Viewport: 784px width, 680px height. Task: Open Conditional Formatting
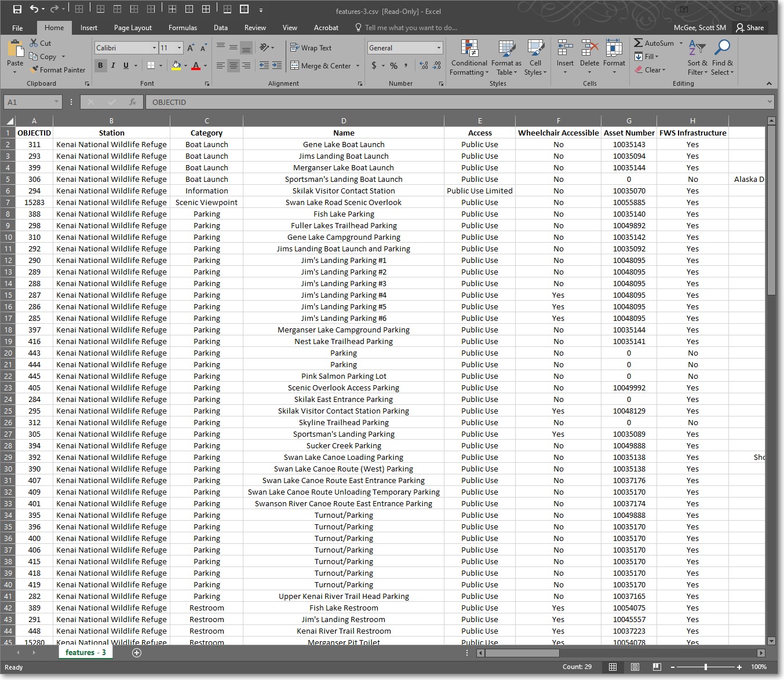pyautogui.click(x=469, y=50)
